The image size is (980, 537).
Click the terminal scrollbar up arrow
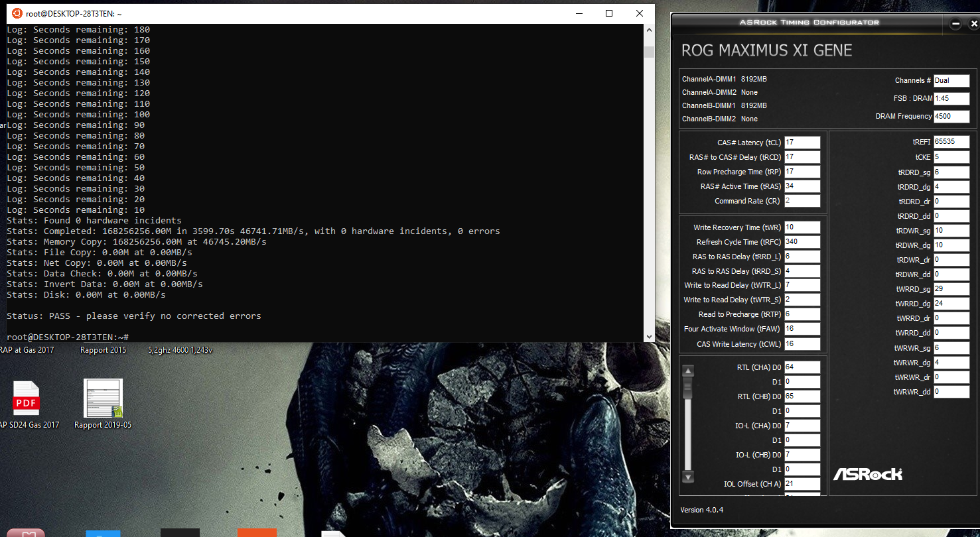(649, 30)
